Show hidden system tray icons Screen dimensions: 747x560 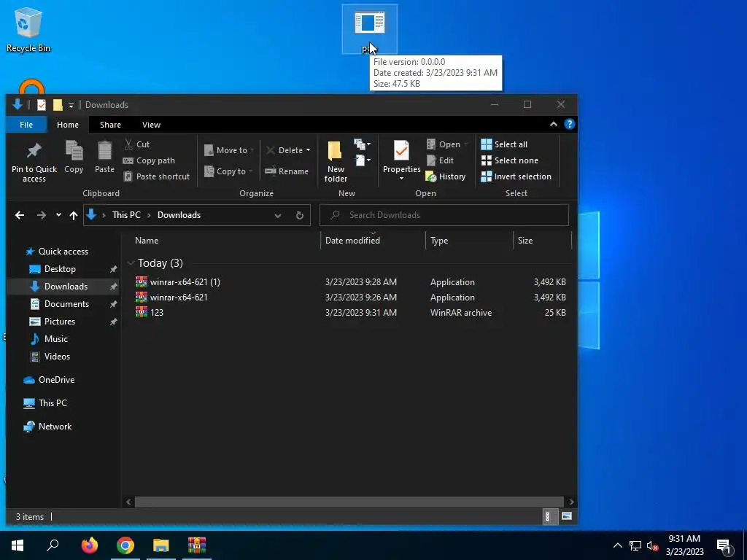pyautogui.click(x=617, y=545)
